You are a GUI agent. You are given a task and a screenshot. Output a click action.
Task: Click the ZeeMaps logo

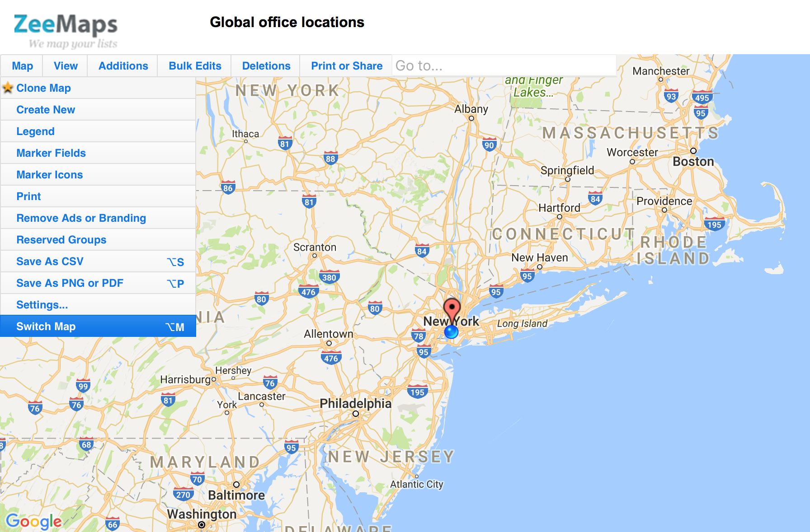(66, 30)
